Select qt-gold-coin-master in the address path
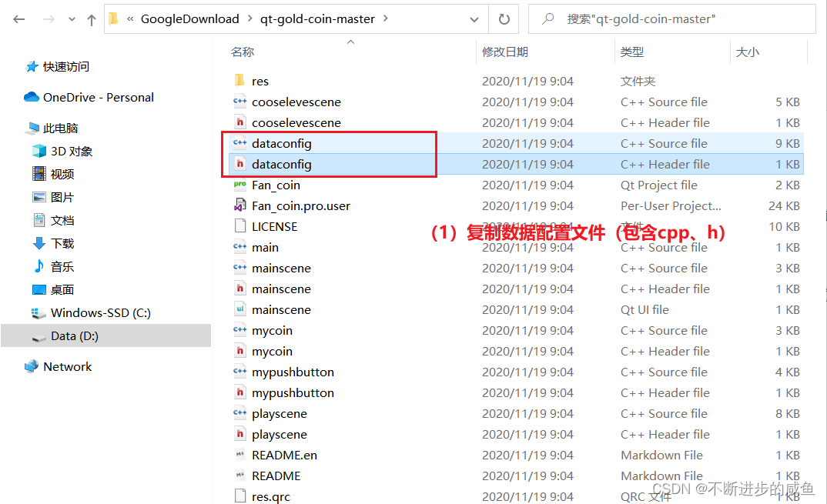Screen dimensions: 827x504 click(317, 19)
